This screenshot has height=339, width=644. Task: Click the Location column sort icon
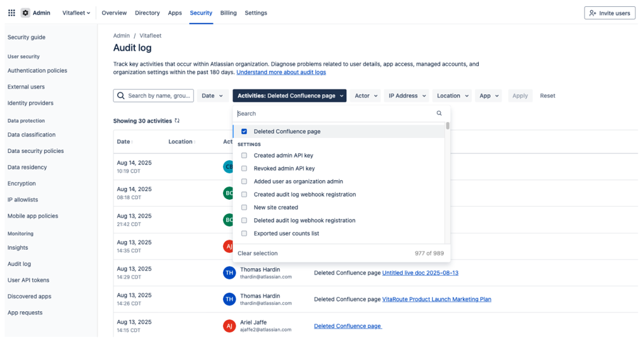tap(195, 142)
